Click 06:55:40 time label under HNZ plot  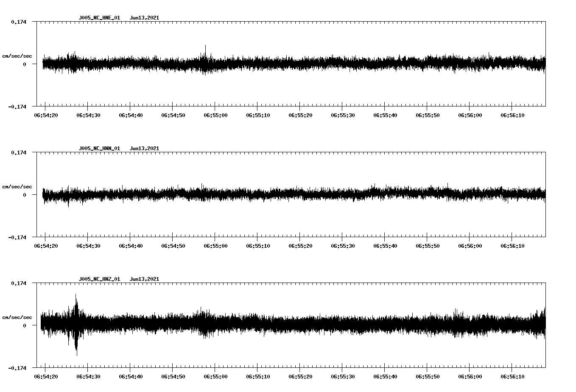pos(385,376)
